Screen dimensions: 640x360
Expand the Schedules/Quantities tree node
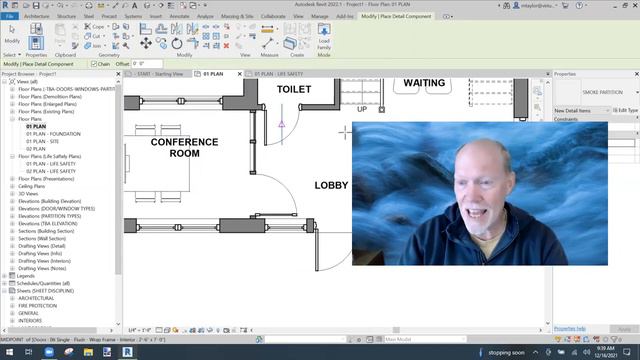pyautogui.click(x=4, y=283)
